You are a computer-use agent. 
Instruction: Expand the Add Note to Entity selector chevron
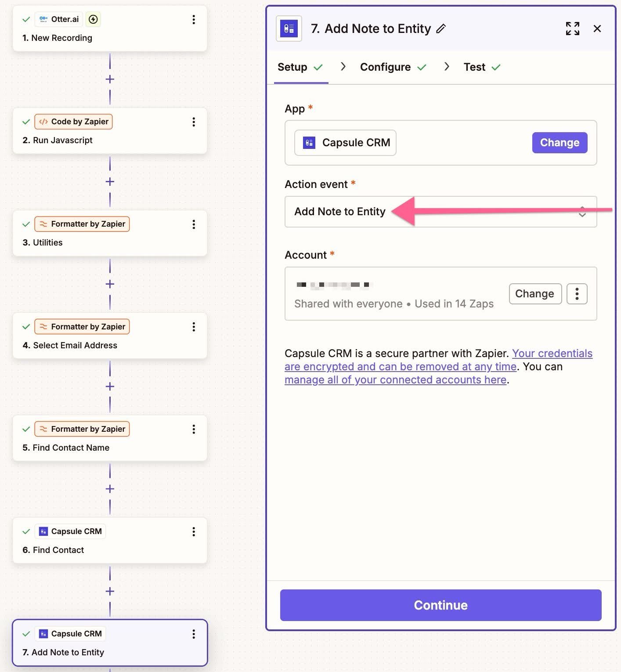(x=582, y=212)
